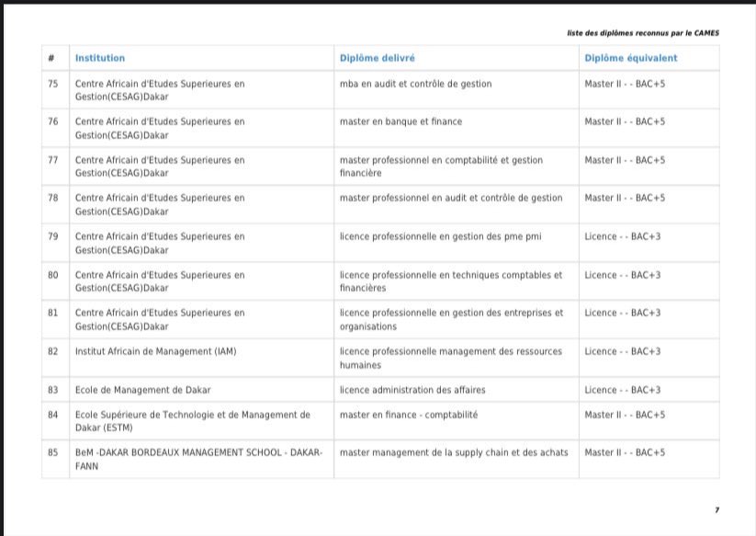
Task: Click row number 82 cell
Action: (x=52, y=351)
